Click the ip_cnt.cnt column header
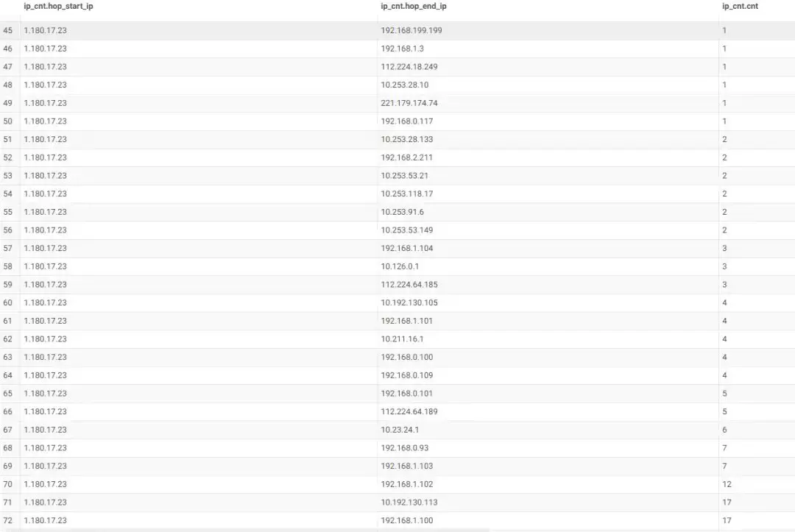Screen dimensions: 795x532 point(740,6)
